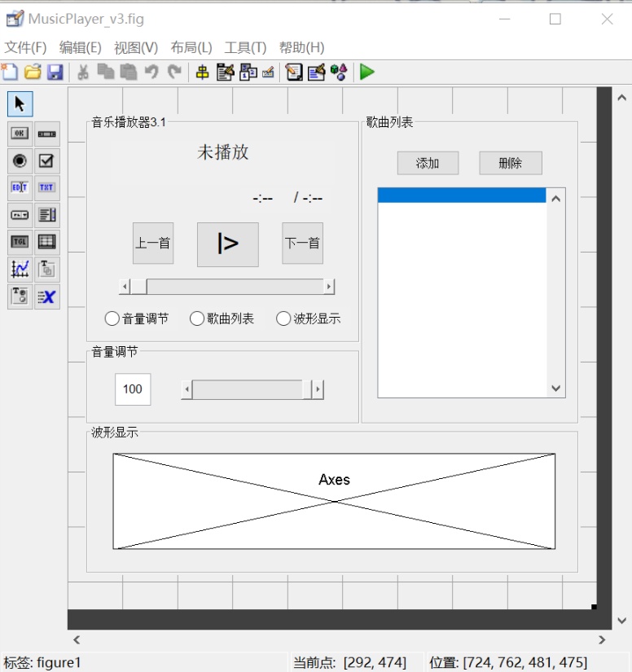Click the song listbox scroll-up arrow
The width and height of the screenshot is (632, 672).
(555, 199)
